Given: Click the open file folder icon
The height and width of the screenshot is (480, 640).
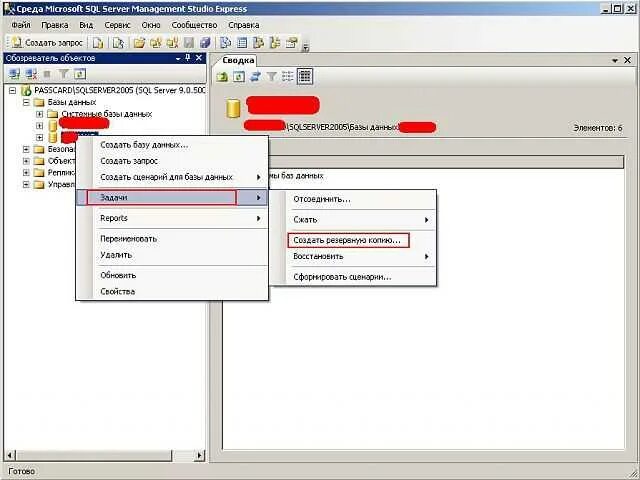Looking at the screenshot, I should point(139,42).
